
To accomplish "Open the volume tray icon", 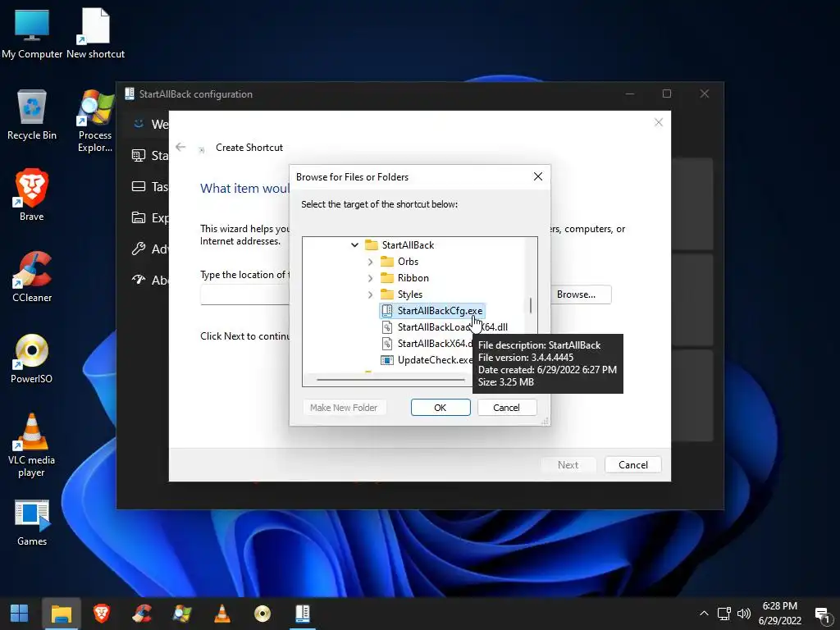I will point(743,614).
